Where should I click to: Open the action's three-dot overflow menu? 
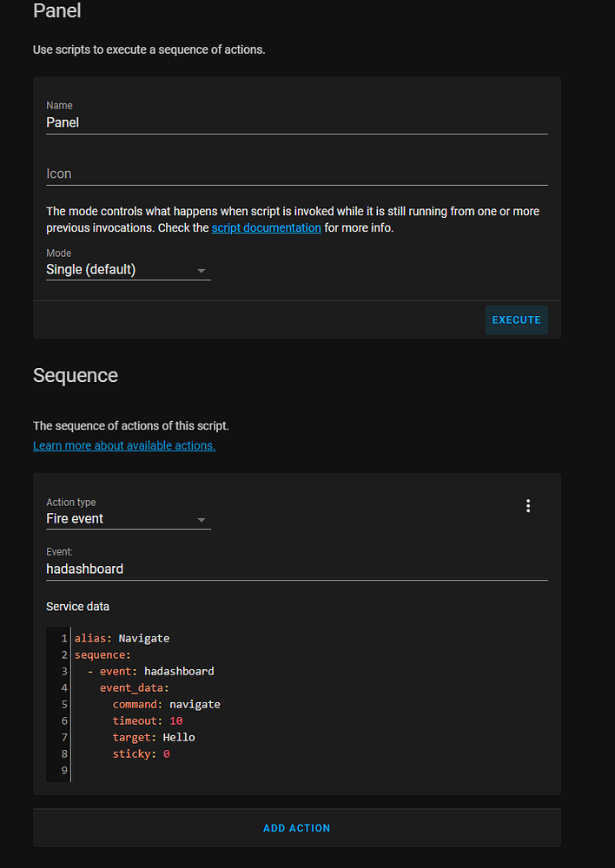point(528,505)
